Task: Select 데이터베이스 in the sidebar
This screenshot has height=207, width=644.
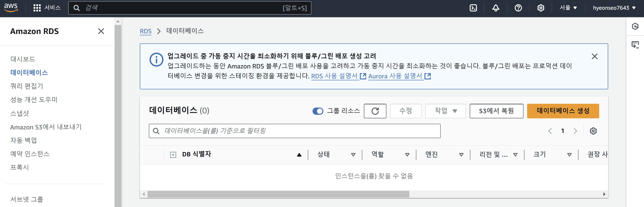Action: 29,73
